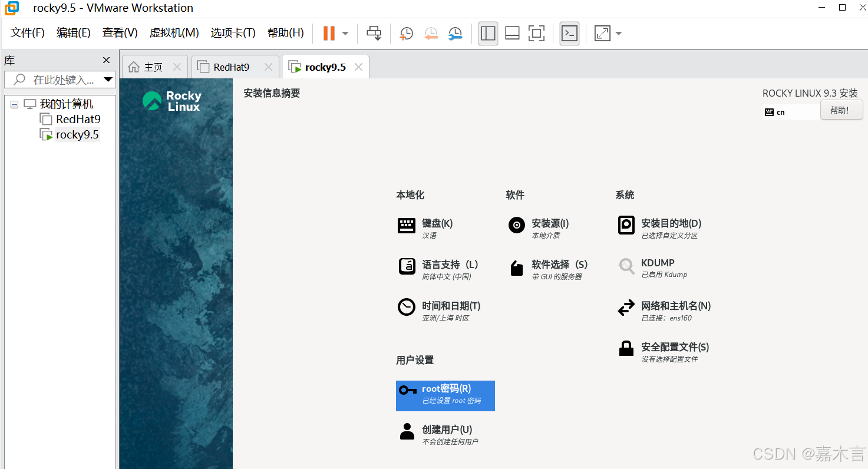Open root密码(R) password settings

(445, 395)
